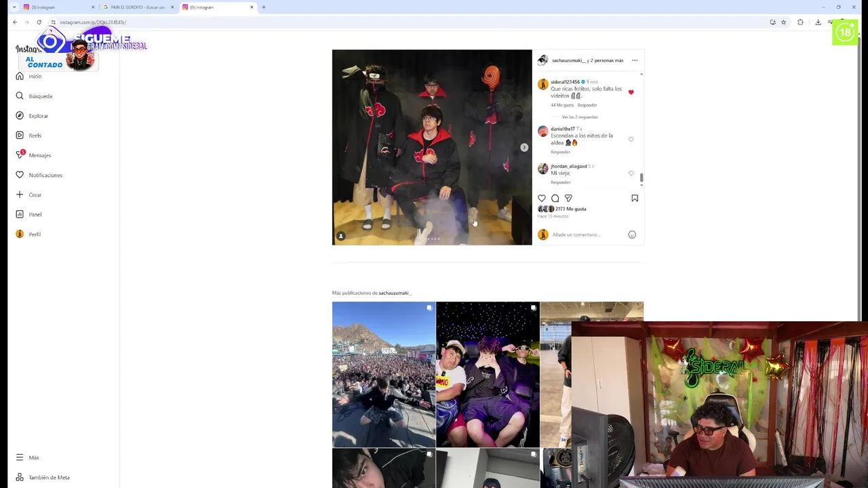Screen dimensions: 868x488
Task: View site information icon
Action: [53, 22]
